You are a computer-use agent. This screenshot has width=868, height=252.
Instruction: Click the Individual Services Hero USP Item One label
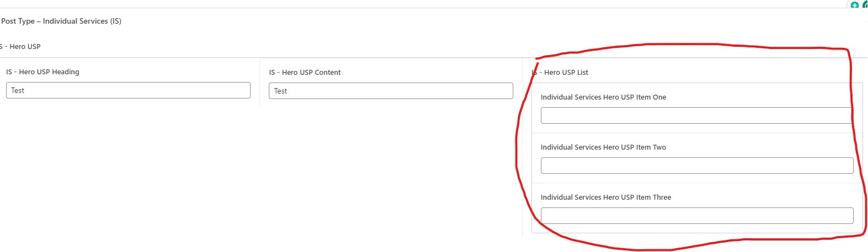[x=603, y=97]
